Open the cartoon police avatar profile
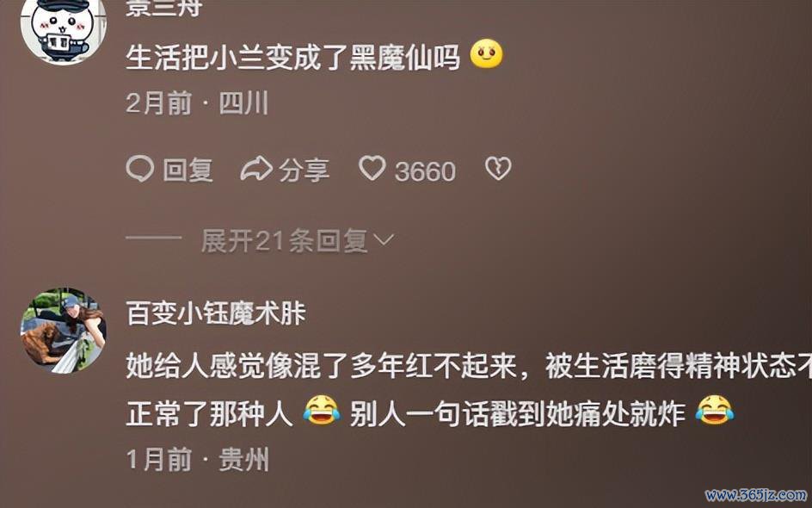This screenshot has height=508, width=812. [63, 31]
